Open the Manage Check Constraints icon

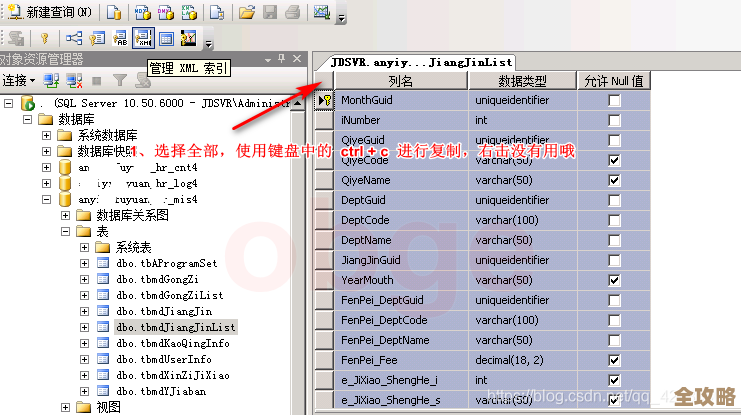click(x=166, y=38)
